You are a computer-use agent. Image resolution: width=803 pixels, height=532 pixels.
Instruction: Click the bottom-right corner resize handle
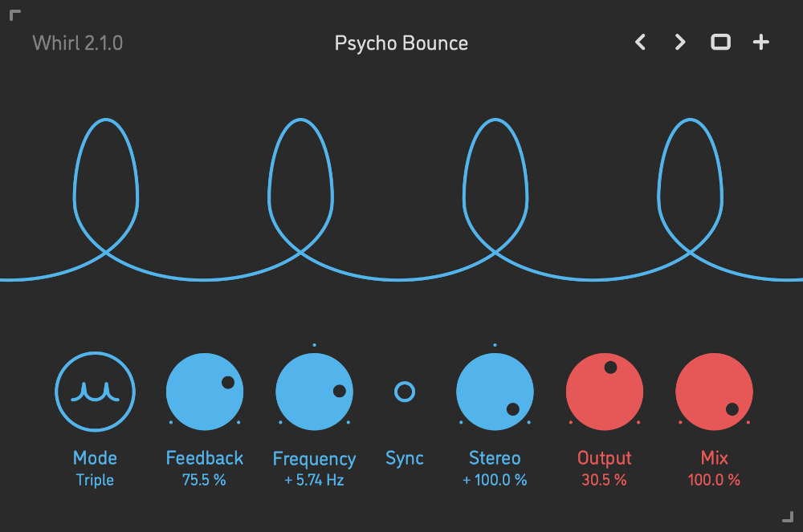tap(788, 517)
